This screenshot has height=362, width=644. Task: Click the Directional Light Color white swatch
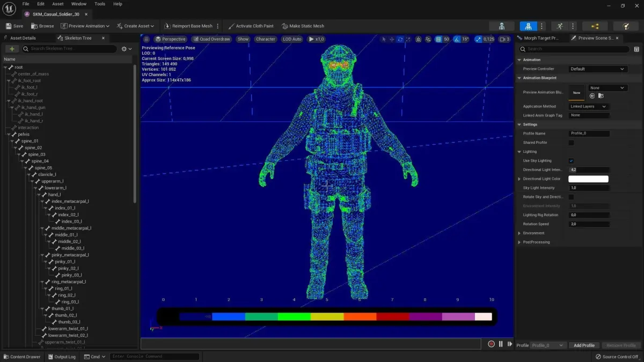tap(588, 179)
